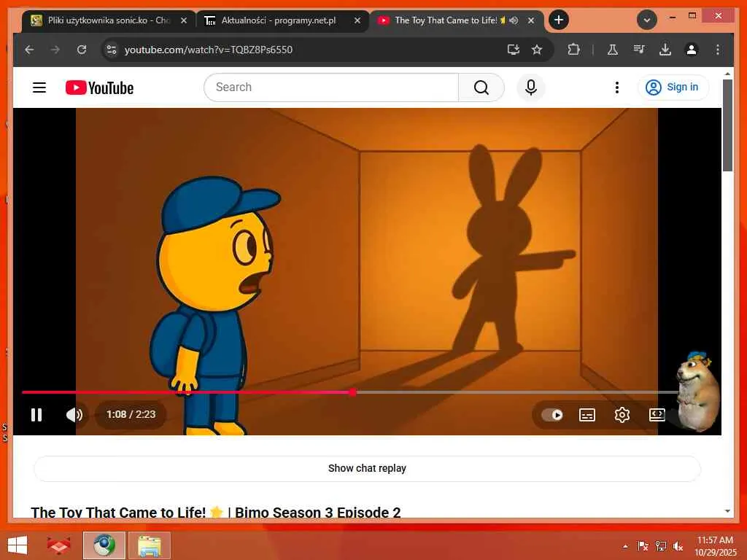
Task: Click the page's vertical scrollbar thumb
Action: click(x=727, y=125)
